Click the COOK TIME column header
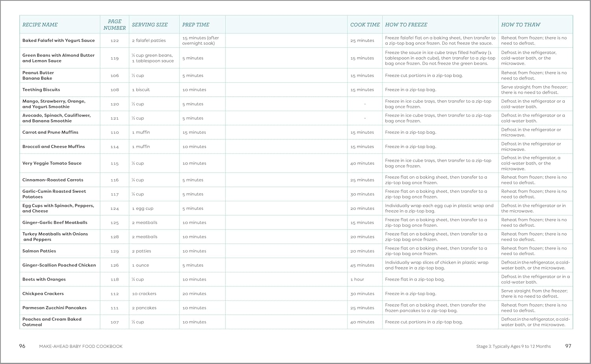The width and height of the screenshot is (591, 364). point(364,24)
